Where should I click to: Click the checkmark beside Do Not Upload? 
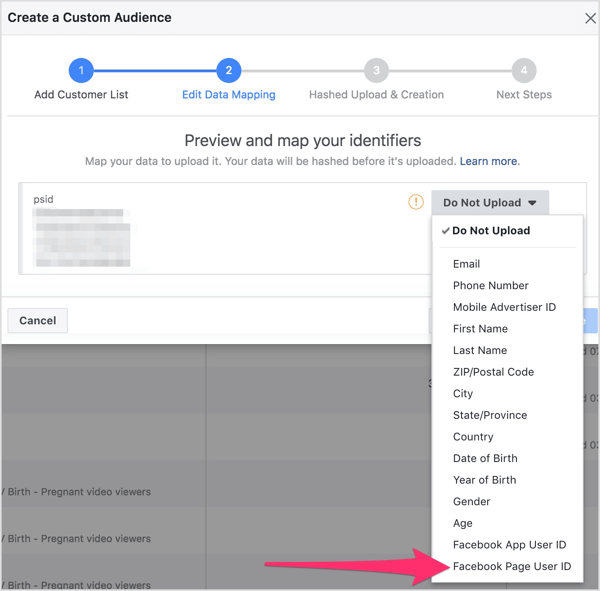tap(445, 231)
